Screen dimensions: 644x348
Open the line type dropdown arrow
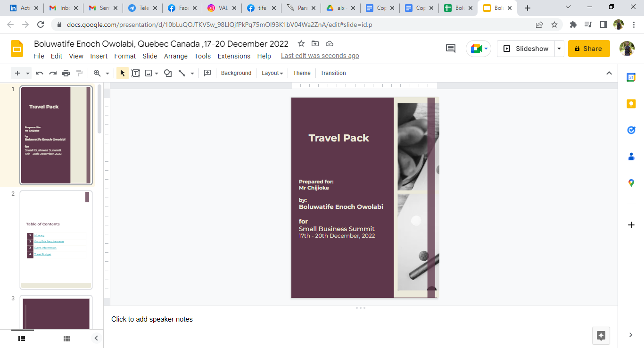click(192, 73)
